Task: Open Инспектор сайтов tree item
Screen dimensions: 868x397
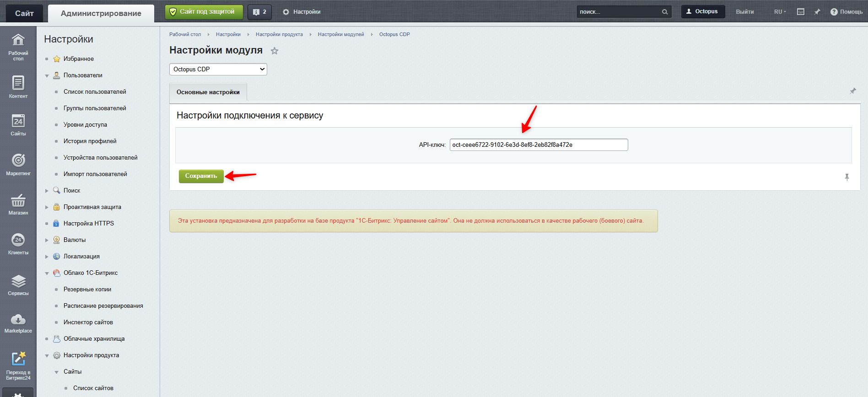Action: [88, 322]
